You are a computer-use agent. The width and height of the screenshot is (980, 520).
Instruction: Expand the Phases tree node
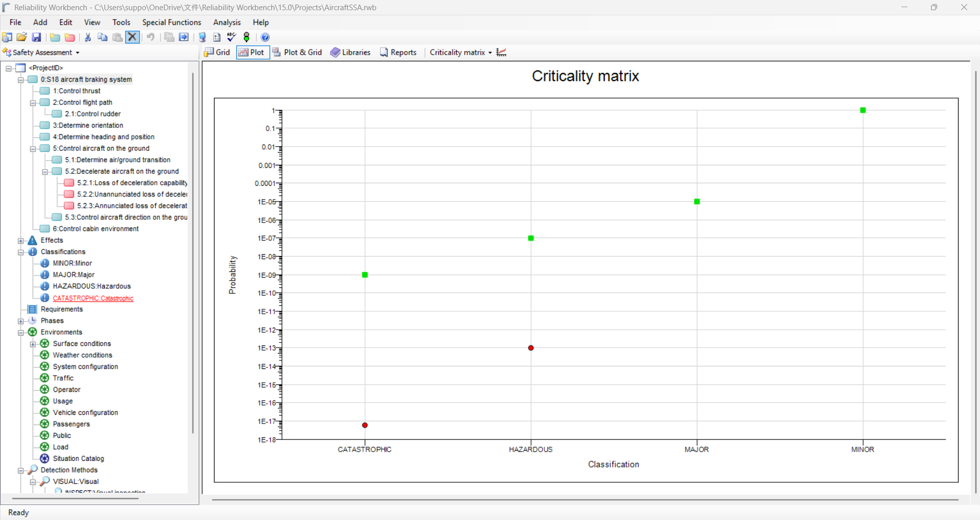[21, 321]
